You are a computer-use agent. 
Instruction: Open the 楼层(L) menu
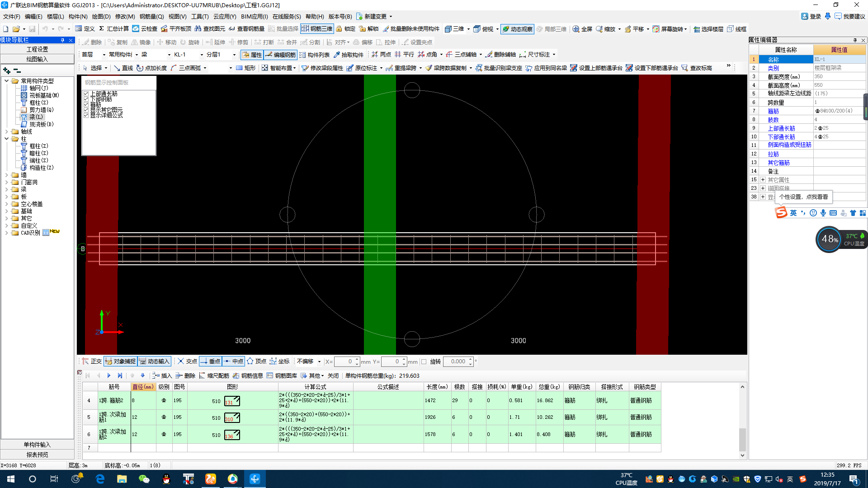pos(56,16)
